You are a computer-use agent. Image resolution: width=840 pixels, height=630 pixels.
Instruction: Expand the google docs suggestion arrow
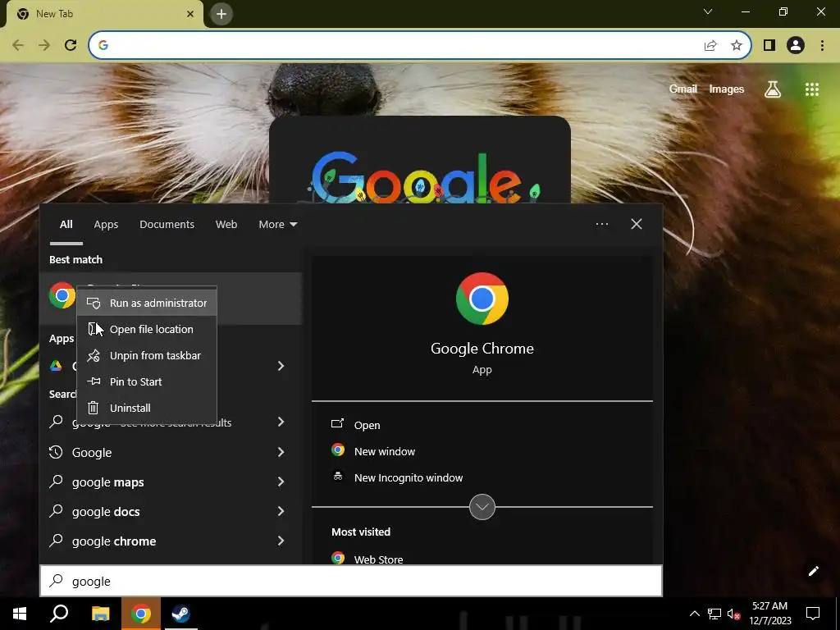(x=281, y=511)
